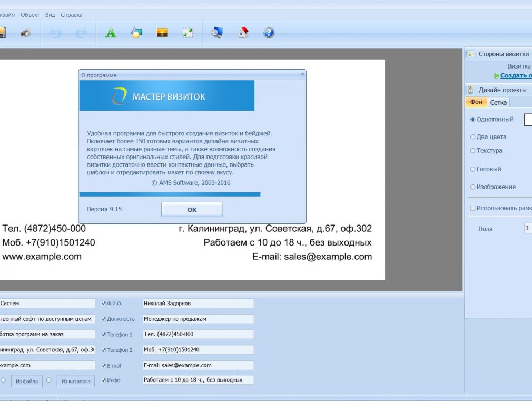Click the green dashed selection frame icon
The height and width of the screenshot is (401, 532).
point(188,33)
